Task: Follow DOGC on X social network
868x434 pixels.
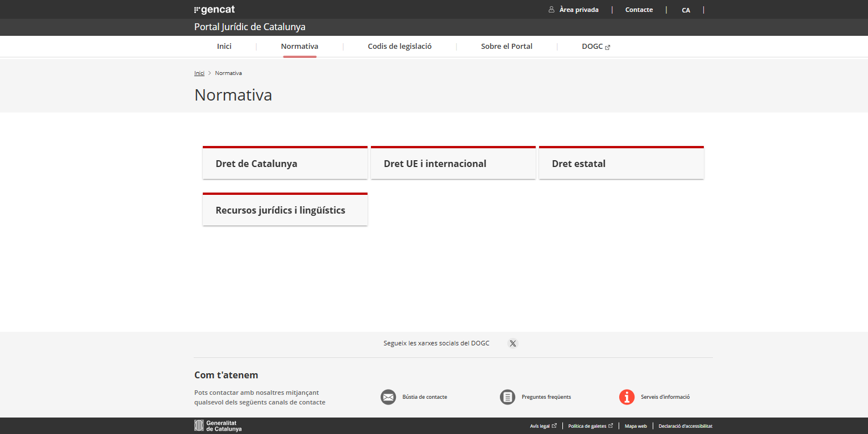Action: 513,343
